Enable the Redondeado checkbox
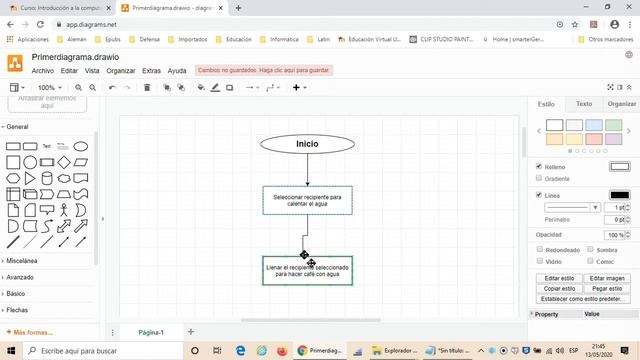Image resolution: width=640 pixels, height=360 pixels. click(x=540, y=249)
